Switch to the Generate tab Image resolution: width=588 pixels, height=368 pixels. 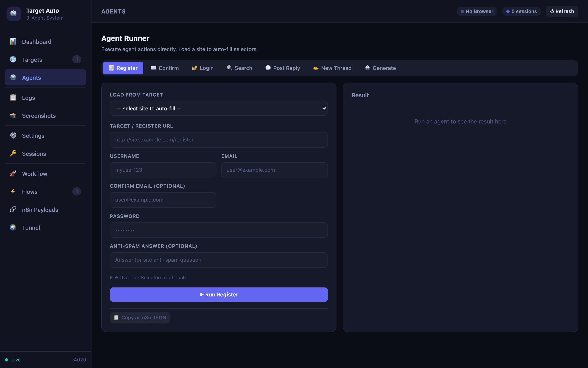(x=380, y=68)
